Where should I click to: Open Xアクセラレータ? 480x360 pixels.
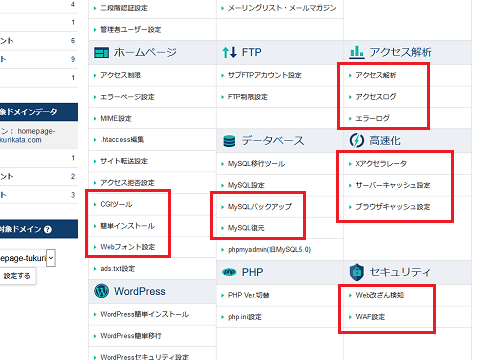(x=381, y=164)
